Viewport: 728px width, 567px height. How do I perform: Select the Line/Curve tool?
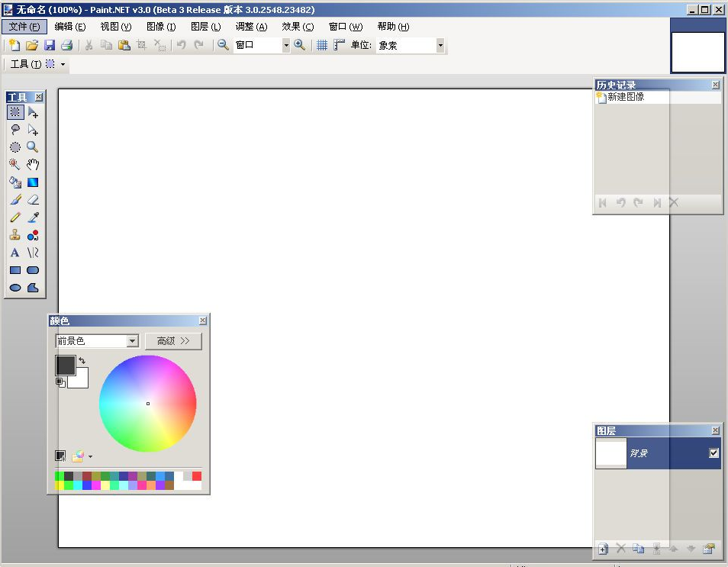point(33,253)
